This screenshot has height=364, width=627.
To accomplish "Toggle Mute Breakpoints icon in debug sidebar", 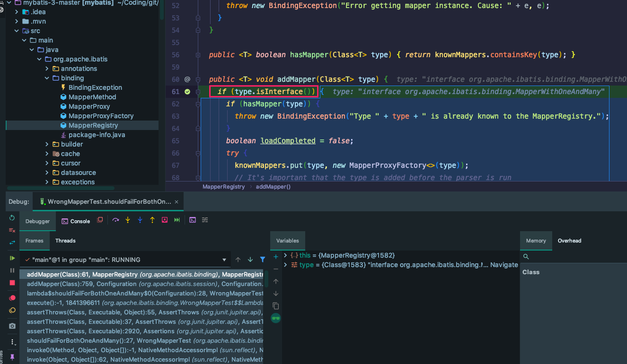I will pyautogui.click(x=12, y=311).
